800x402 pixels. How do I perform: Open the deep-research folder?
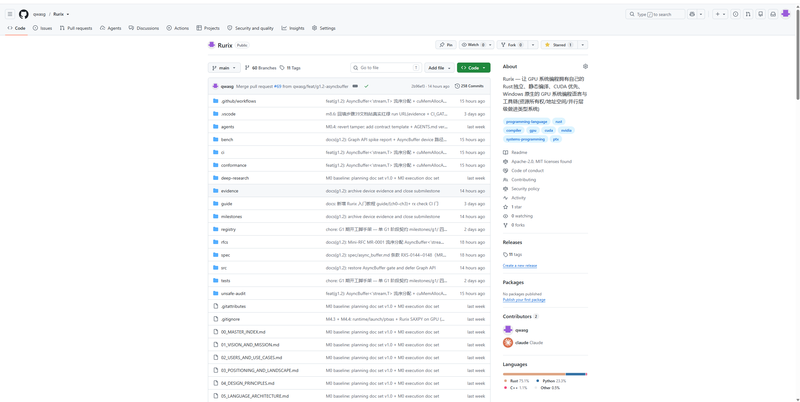[x=235, y=178]
